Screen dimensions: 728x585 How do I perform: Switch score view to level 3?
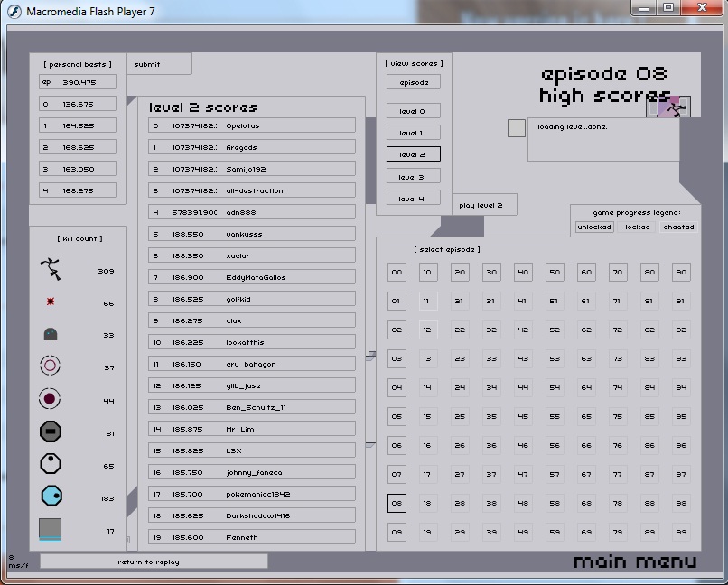(x=413, y=176)
